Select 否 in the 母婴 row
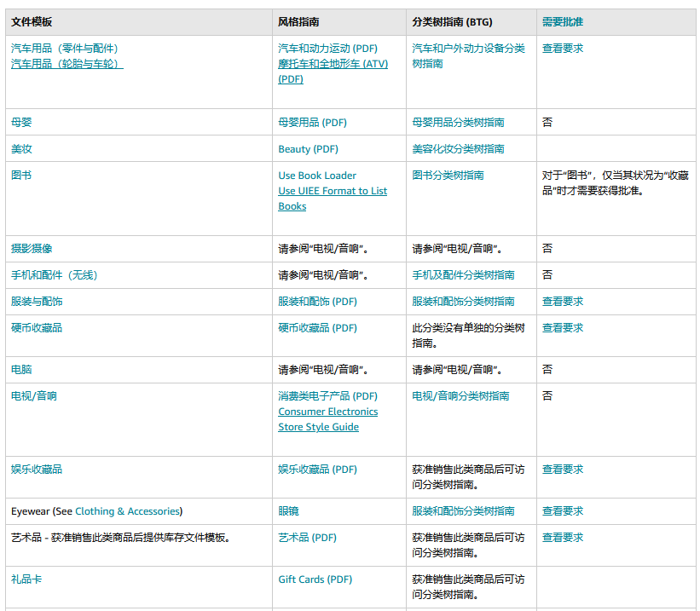The width and height of the screenshot is (700, 611). click(x=547, y=123)
